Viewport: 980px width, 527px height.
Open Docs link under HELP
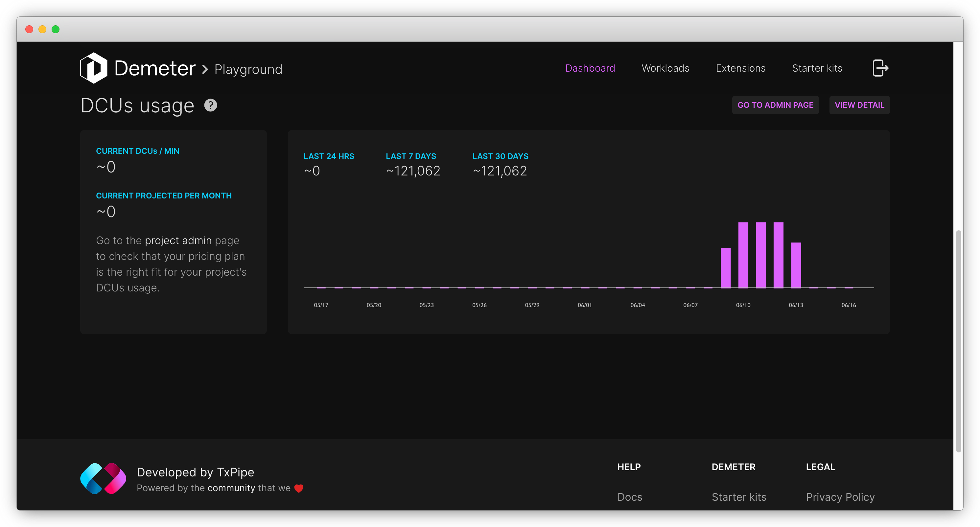point(630,497)
